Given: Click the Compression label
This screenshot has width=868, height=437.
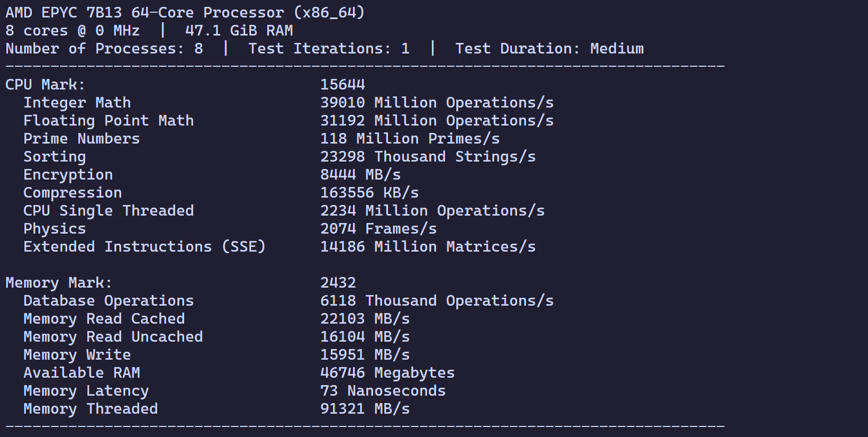Looking at the screenshot, I should click(x=73, y=193).
